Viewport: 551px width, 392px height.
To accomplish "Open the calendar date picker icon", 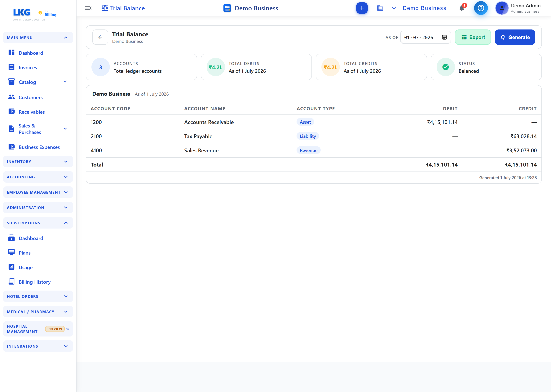I will (444, 37).
